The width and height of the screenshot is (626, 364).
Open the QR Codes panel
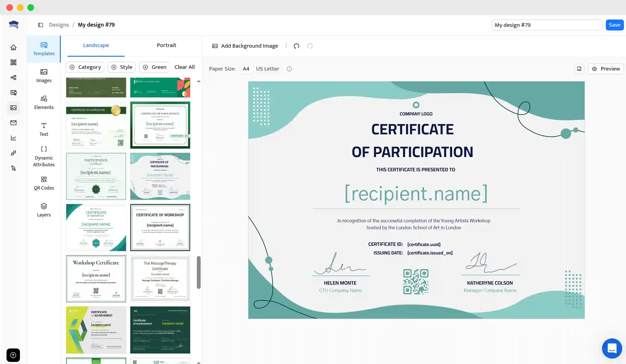point(44,183)
